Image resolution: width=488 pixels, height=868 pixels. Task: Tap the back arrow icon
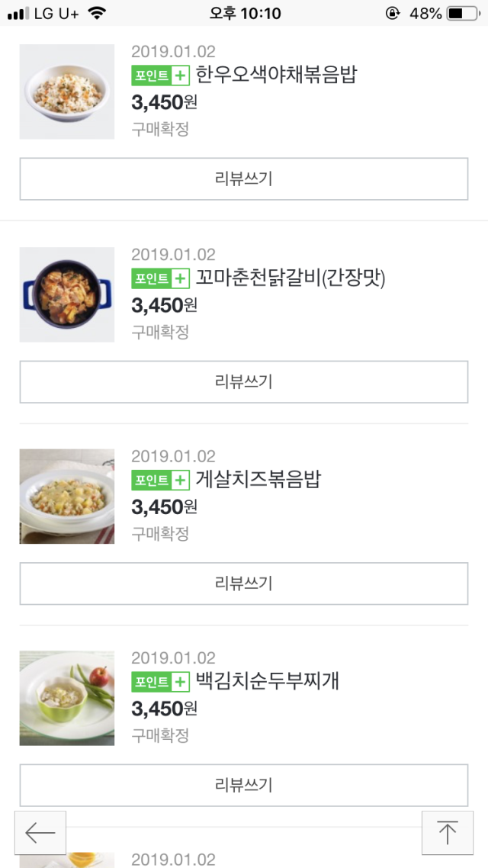coord(40,833)
